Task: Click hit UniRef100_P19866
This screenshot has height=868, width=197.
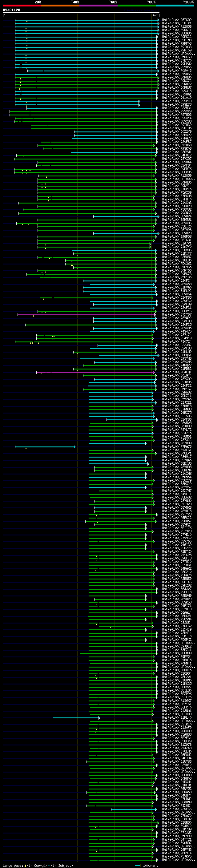Action: (177, 74)
